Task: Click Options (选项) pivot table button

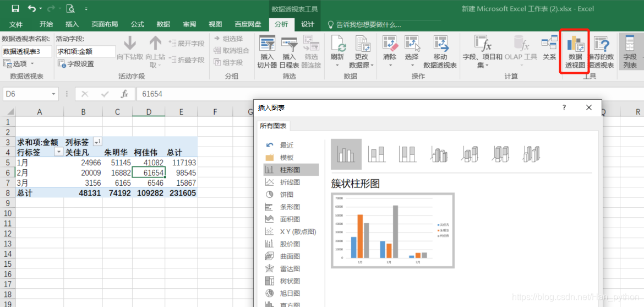Action: 18,64
